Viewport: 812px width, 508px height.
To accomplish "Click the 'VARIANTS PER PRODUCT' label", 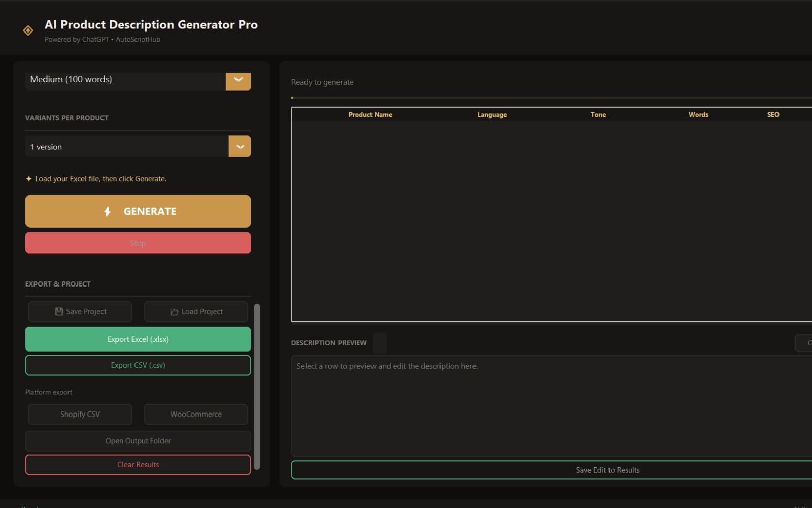I will (67, 118).
